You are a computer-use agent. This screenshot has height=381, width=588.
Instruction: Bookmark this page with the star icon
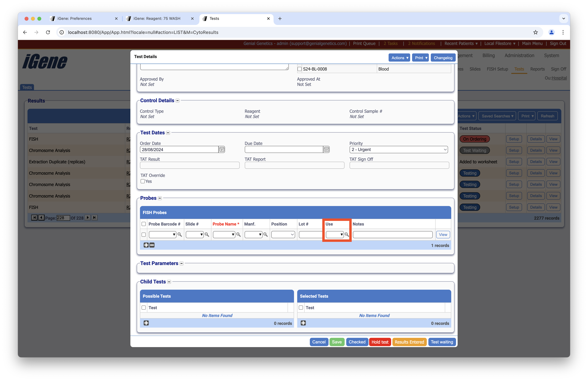pos(535,32)
